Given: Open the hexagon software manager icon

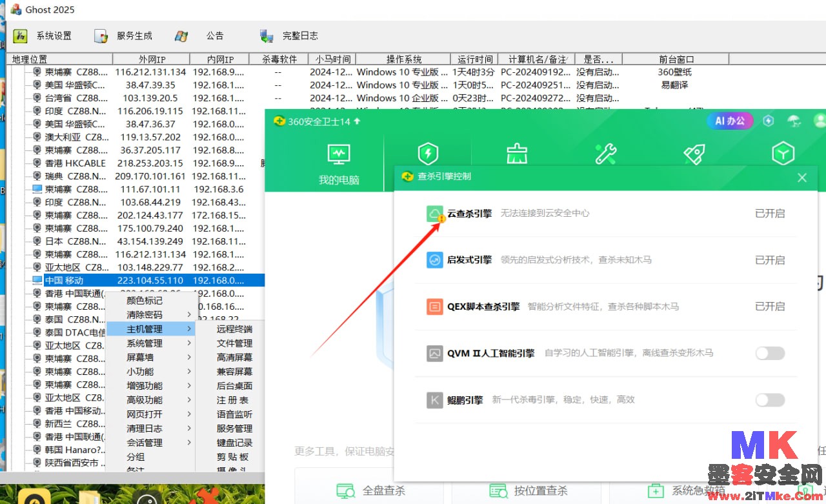Looking at the screenshot, I should 783,154.
